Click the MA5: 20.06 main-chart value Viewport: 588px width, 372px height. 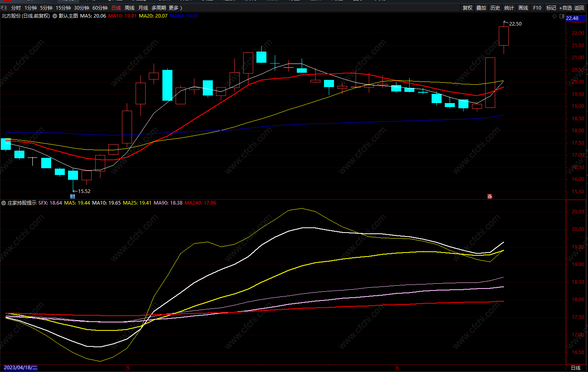[93, 16]
